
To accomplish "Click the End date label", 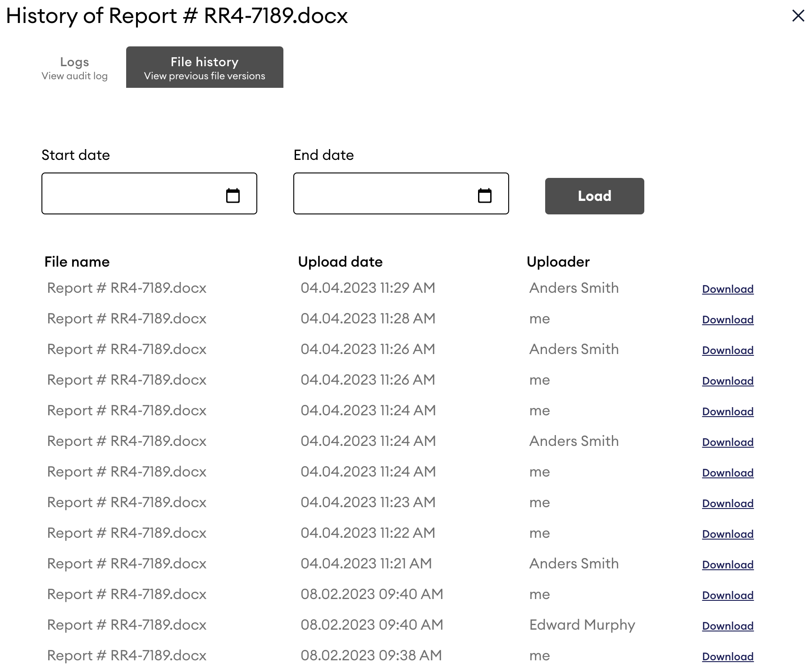I will click(x=323, y=155).
